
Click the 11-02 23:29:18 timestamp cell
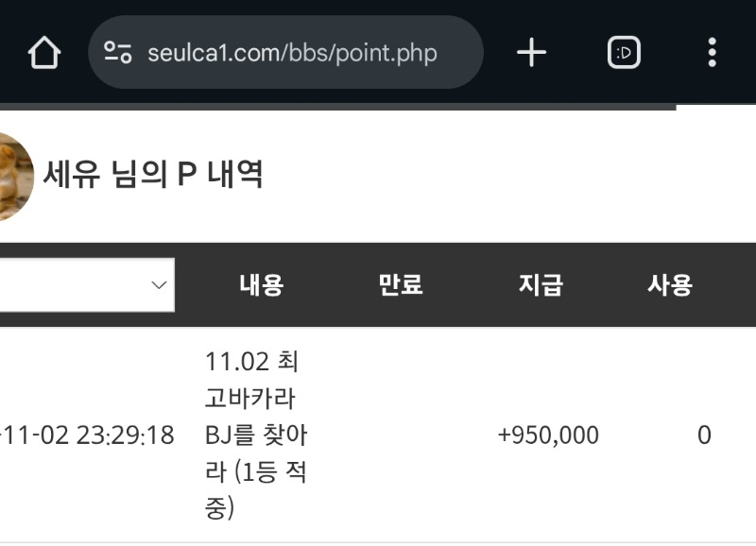click(x=87, y=435)
